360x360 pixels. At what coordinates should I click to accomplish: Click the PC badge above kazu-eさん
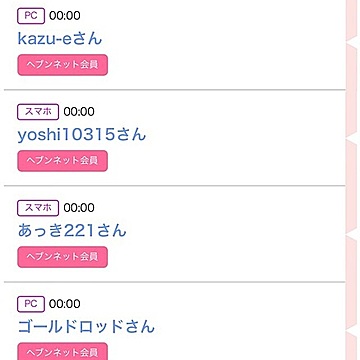point(31,16)
